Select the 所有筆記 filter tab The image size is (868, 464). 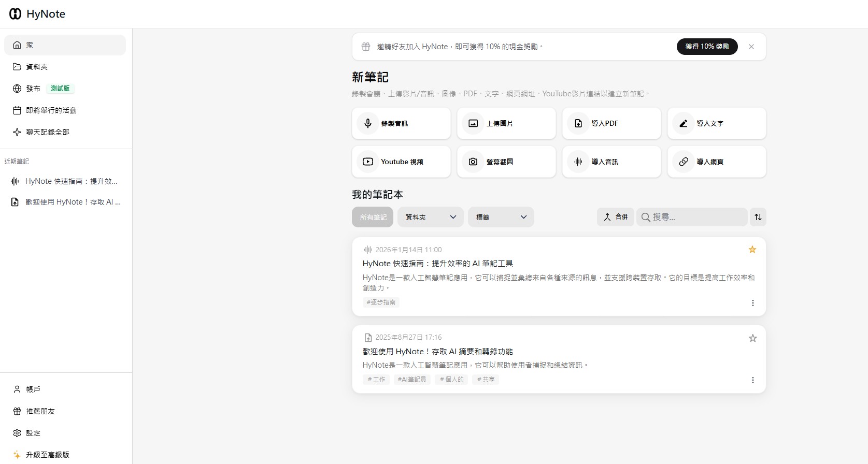pyautogui.click(x=373, y=217)
